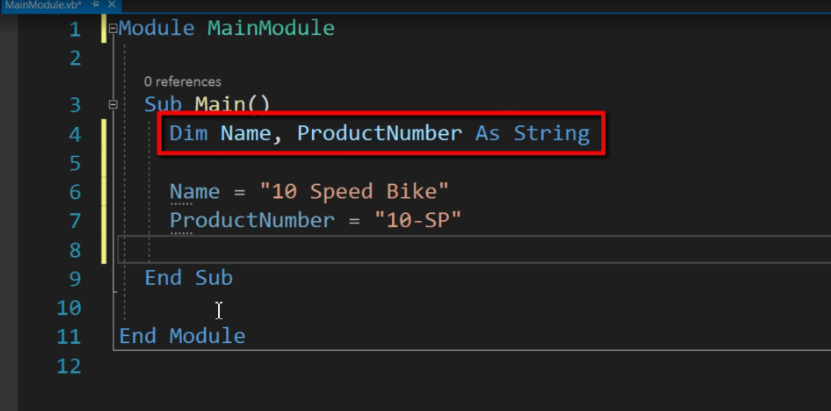This screenshot has width=831, height=411.
Task: Pin the MainModule.vb tab
Action: pyautogui.click(x=96, y=4)
